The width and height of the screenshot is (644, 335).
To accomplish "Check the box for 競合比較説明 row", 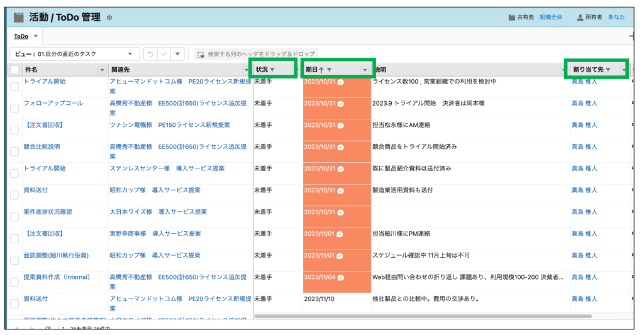I will pyautogui.click(x=15, y=152).
